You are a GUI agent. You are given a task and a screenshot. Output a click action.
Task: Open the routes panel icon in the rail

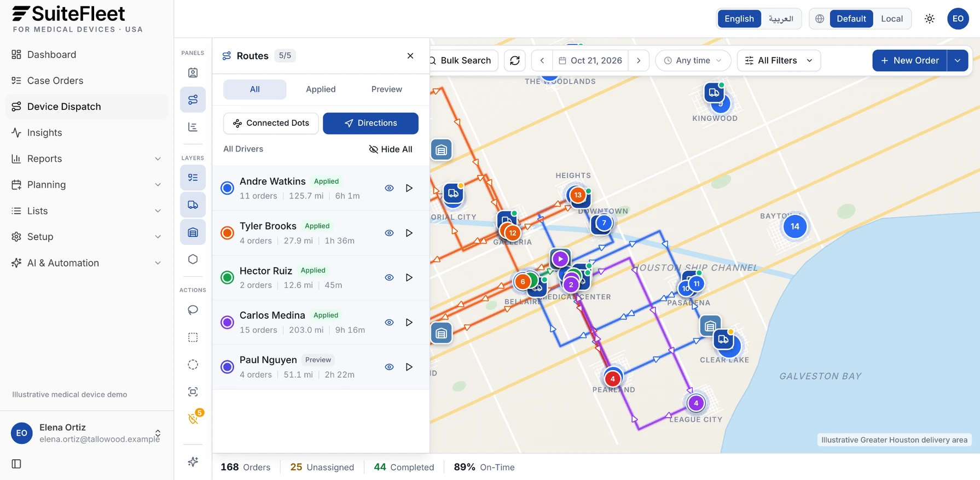pyautogui.click(x=193, y=99)
